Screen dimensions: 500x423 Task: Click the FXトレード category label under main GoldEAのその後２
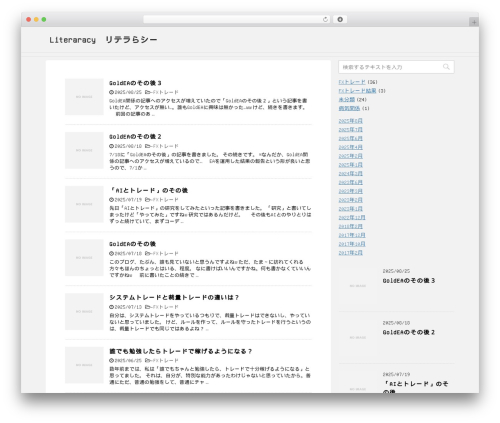165,146
